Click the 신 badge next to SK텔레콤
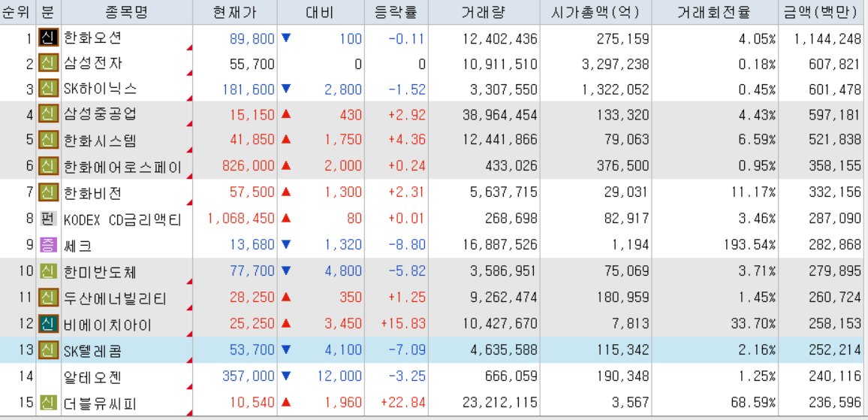 click(48, 350)
